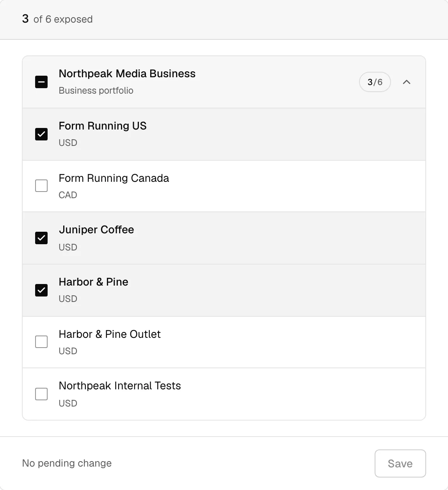Click the Northpeak Internal Tests label

click(120, 386)
